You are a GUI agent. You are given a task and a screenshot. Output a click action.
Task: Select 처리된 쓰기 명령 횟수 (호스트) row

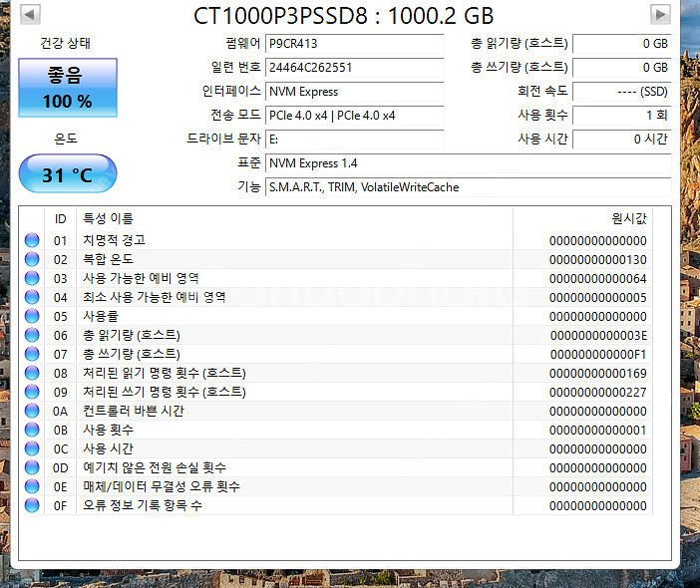click(165, 392)
